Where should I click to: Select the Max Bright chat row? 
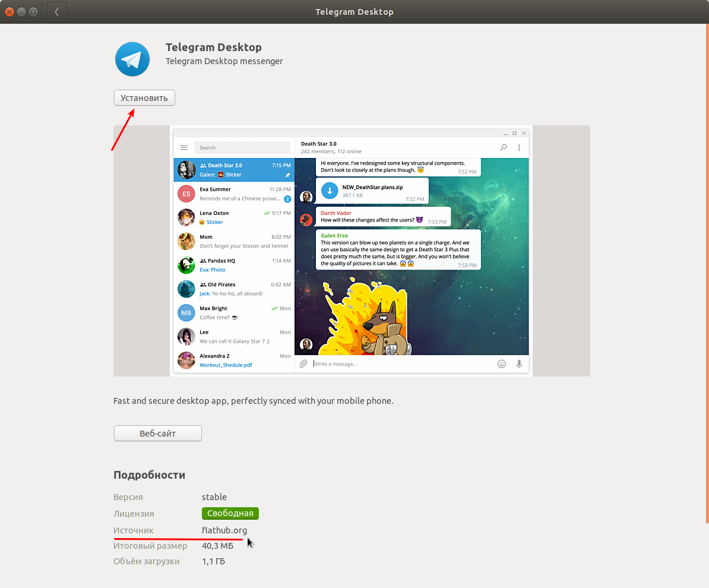[x=234, y=313]
